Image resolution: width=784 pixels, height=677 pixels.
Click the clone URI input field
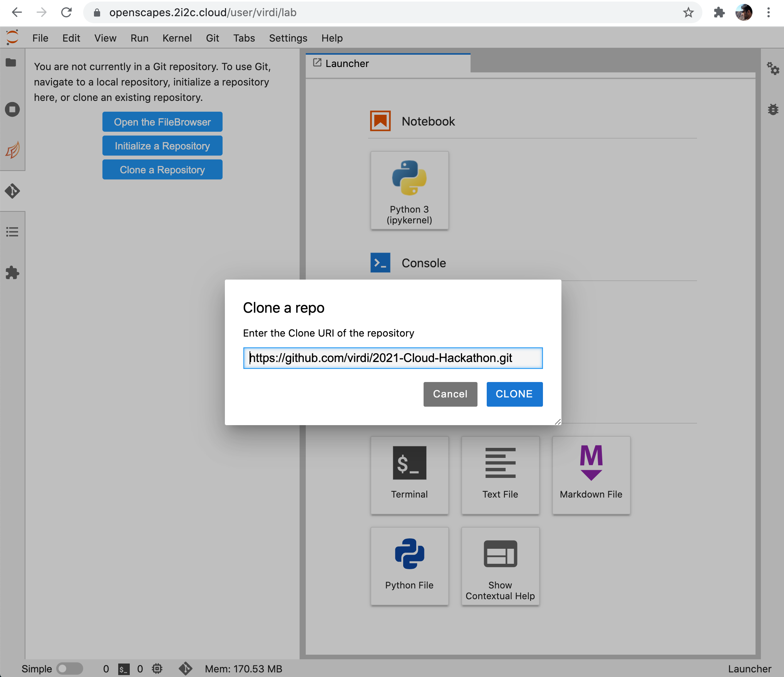392,358
